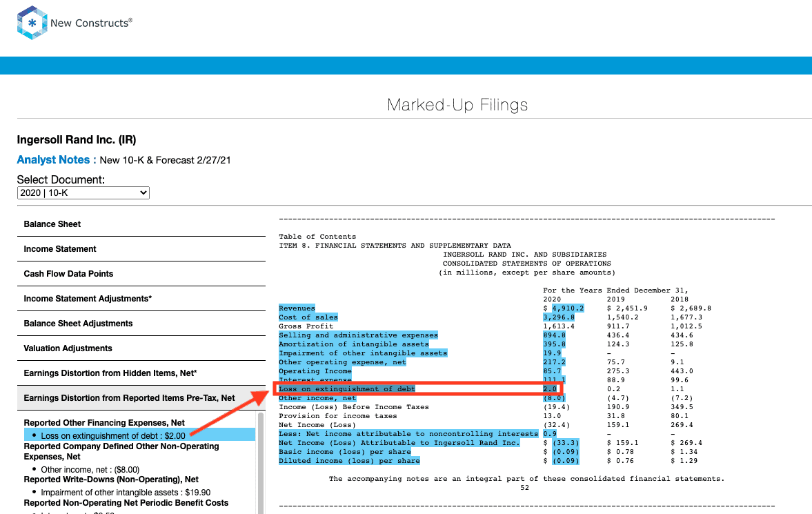Viewport: 812px width, 514px height.
Task: Click the Ingersoll Rand Inc. (IR) company heading
Action: [77, 140]
